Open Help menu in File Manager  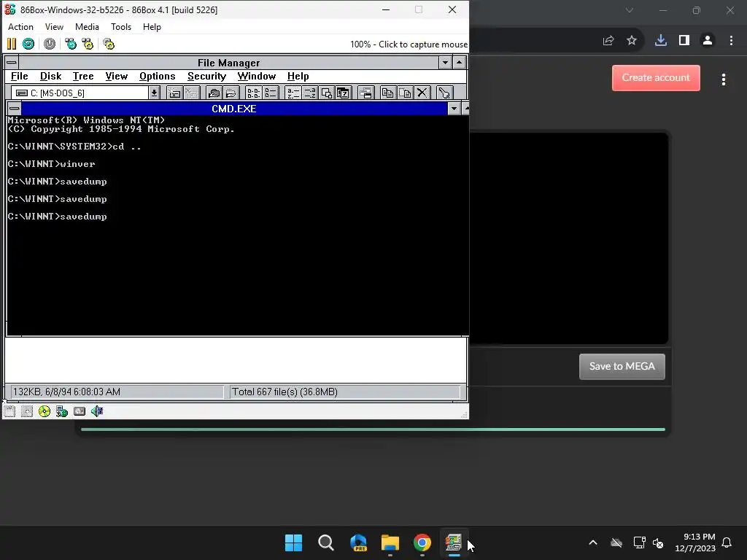pyautogui.click(x=298, y=76)
